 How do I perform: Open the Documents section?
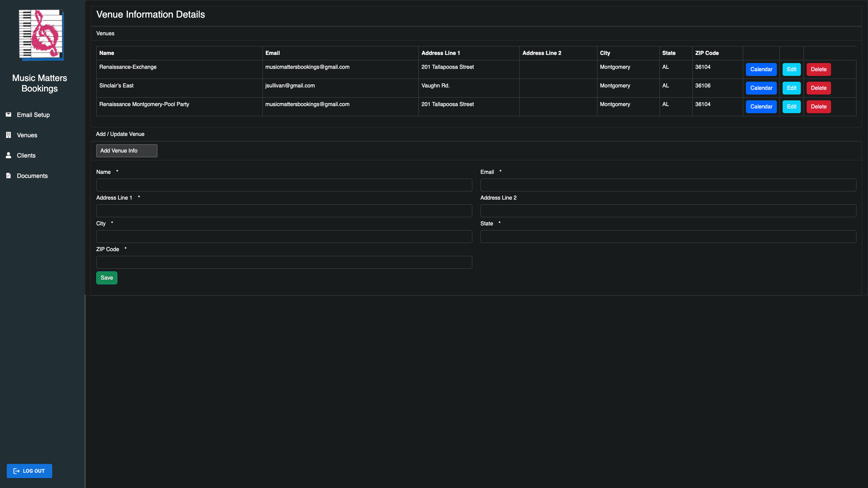pyautogui.click(x=32, y=175)
